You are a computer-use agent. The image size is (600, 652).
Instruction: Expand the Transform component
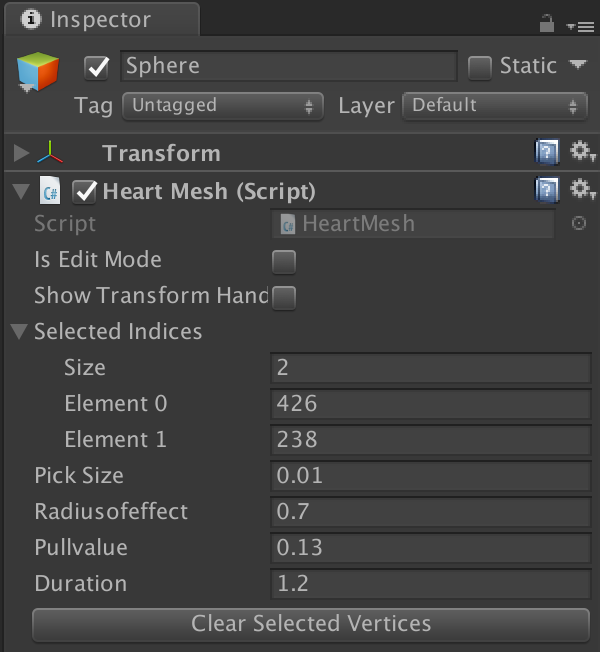[x=21, y=154]
